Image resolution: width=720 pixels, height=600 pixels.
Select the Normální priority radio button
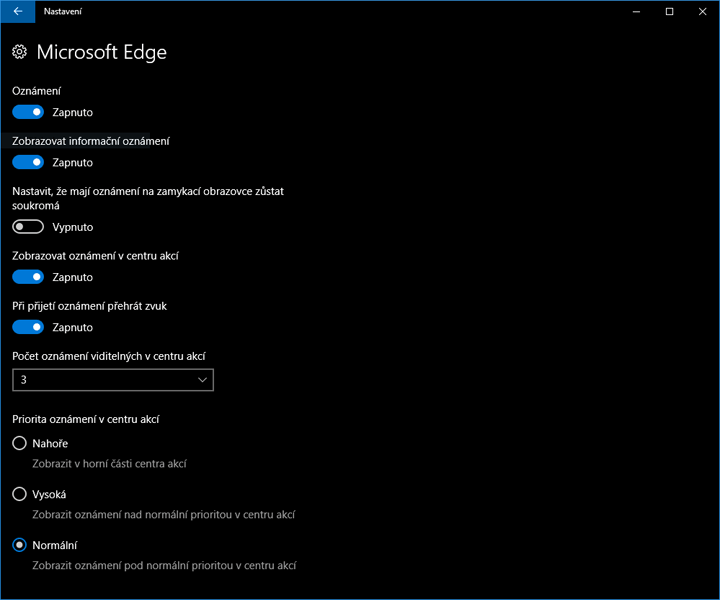pos(19,545)
